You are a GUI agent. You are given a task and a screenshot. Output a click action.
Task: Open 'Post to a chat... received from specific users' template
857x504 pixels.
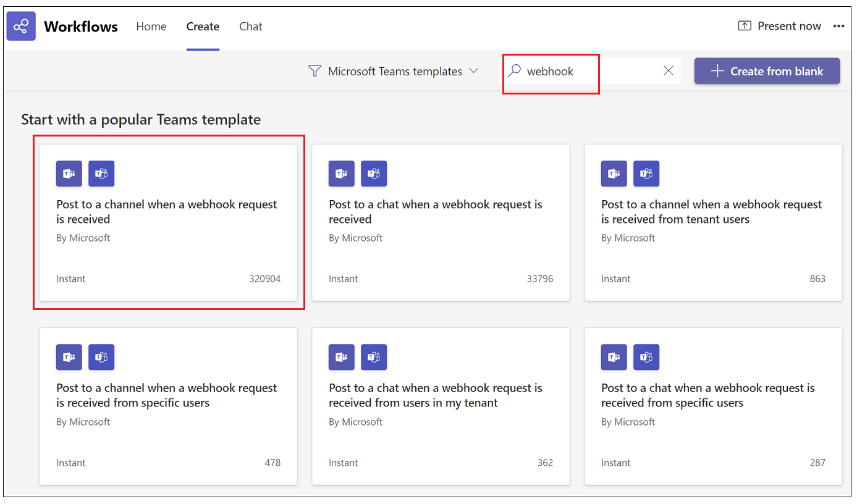pos(713,406)
